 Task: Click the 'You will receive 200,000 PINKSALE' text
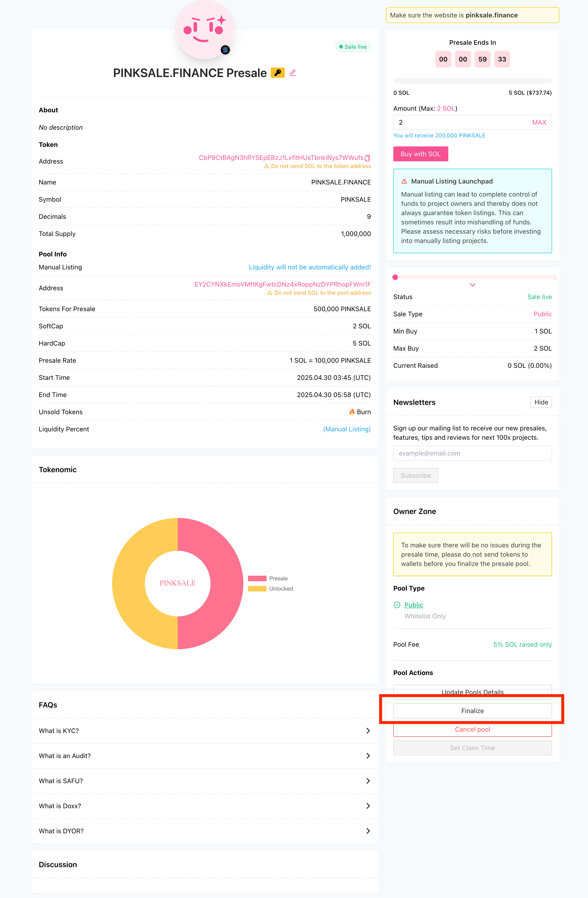pyautogui.click(x=439, y=136)
